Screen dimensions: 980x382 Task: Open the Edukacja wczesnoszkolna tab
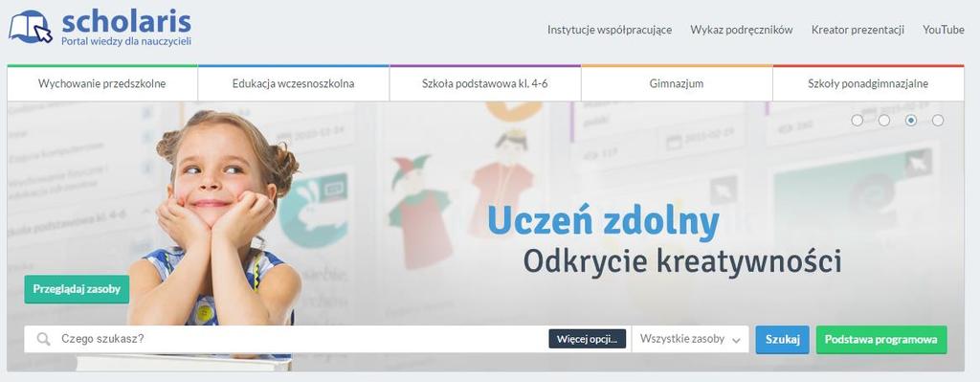pos(293,83)
